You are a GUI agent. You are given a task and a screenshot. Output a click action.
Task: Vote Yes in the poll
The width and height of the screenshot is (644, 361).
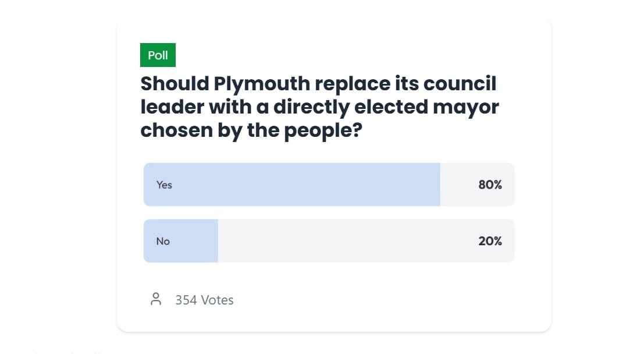[329, 185]
